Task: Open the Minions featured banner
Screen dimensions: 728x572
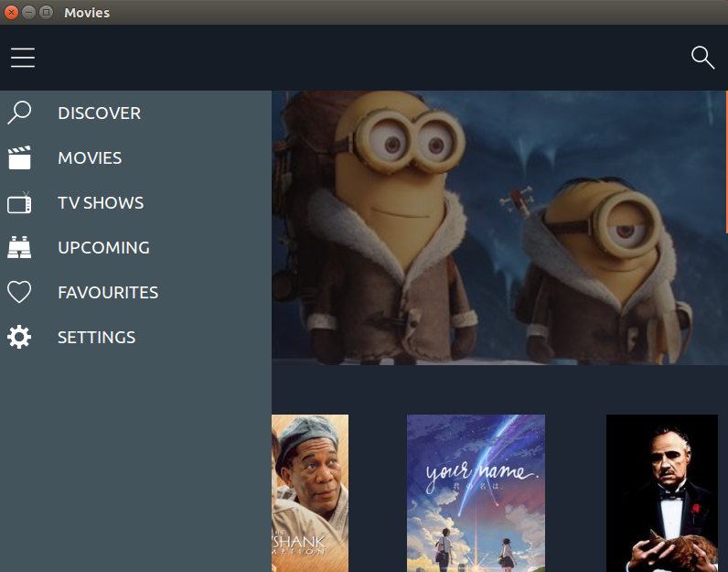Action: [x=499, y=228]
